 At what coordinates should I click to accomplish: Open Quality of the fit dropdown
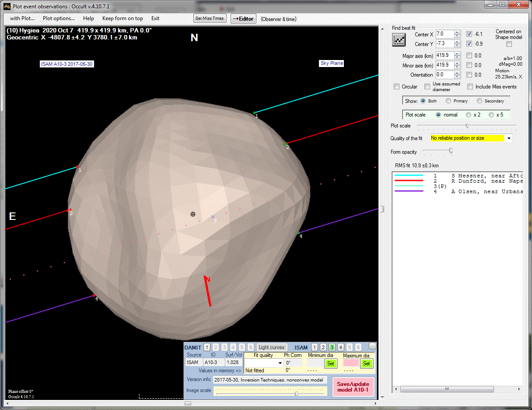(509, 138)
